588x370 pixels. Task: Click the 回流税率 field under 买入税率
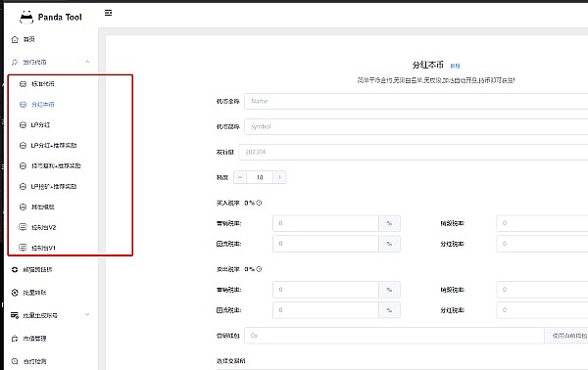[326, 244]
